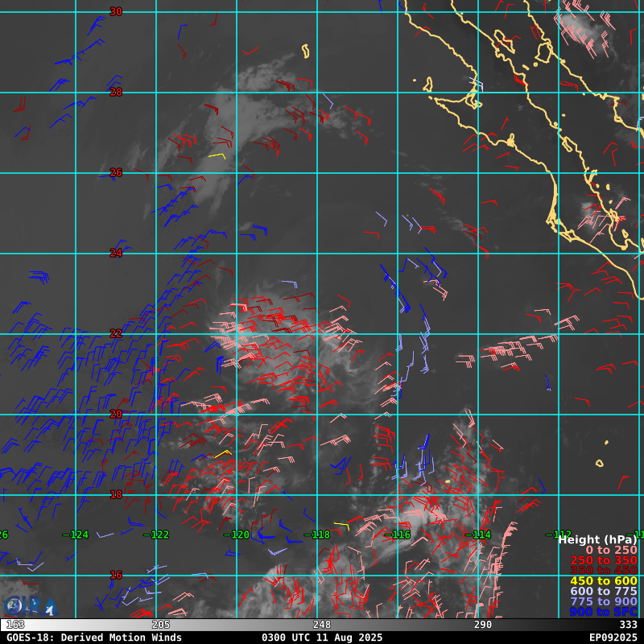Click the 'GOES-18: Derived Motion Winds' title
The height and width of the screenshot is (644, 644).
pyautogui.click(x=94, y=638)
